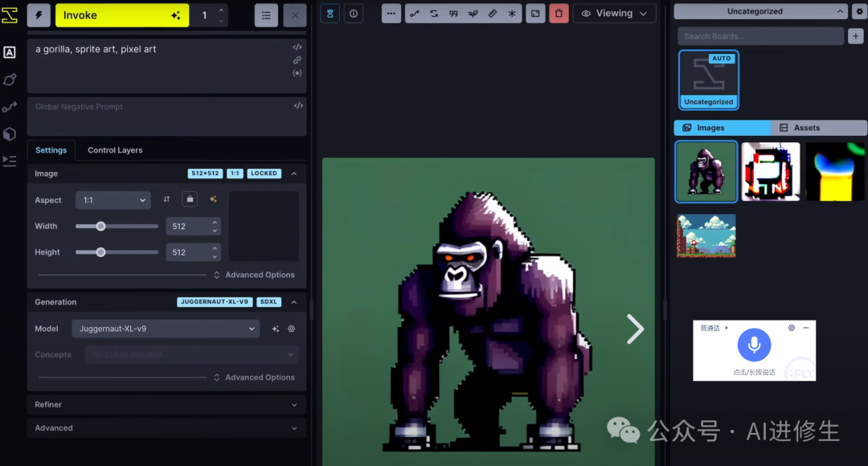Screen dimensions: 868x466
Task: Toggle the aspect ratio lock
Action: tap(190, 199)
